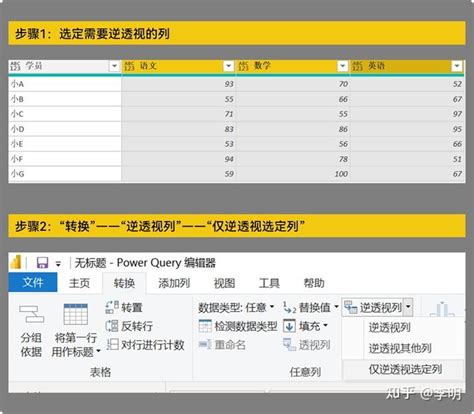474x414 pixels.
Task: Select the 语文 column header
Action: click(179, 66)
